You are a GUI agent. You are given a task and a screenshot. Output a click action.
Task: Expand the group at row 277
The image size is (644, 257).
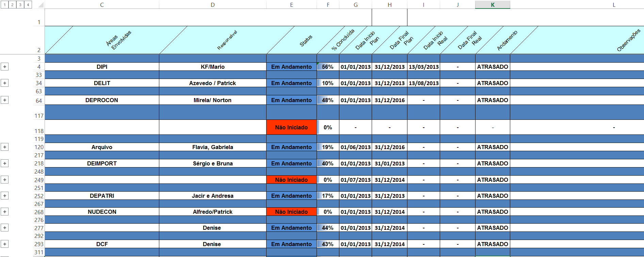pyautogui.click(x=4, y=228)
